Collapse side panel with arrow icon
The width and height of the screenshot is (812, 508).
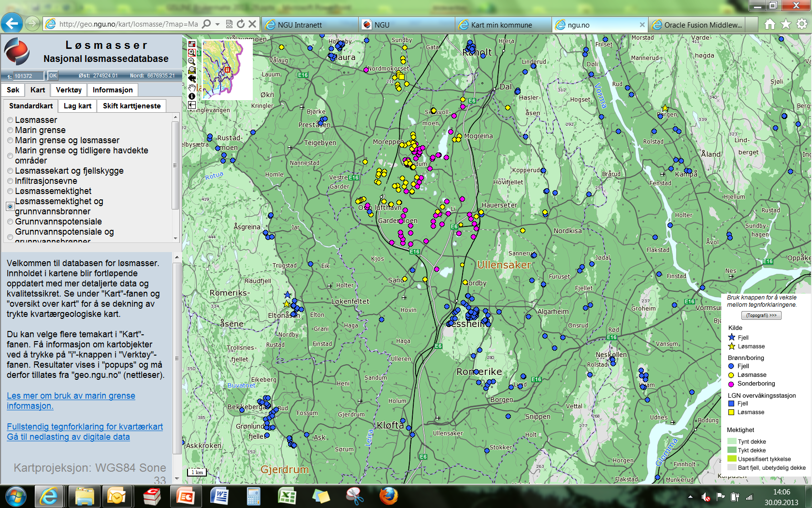pos(192,105)
